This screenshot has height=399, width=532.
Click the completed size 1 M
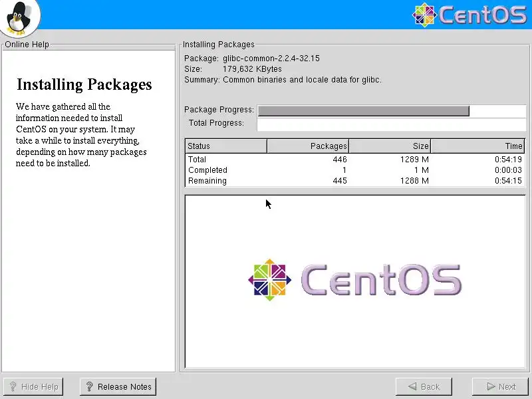421,170
